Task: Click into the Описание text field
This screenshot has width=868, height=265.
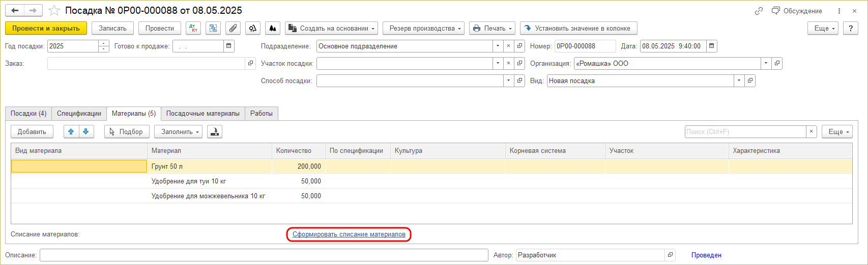Action: [264, 255]
